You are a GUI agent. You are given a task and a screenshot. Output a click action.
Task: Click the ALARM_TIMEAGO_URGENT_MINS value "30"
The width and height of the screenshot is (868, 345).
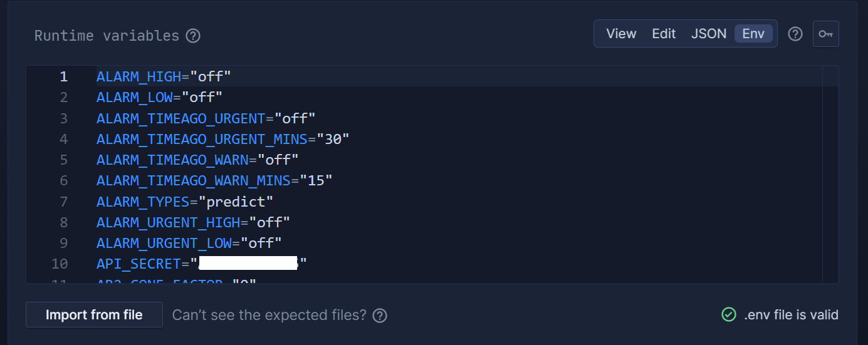pyautogui.click(x=333, y=139)
